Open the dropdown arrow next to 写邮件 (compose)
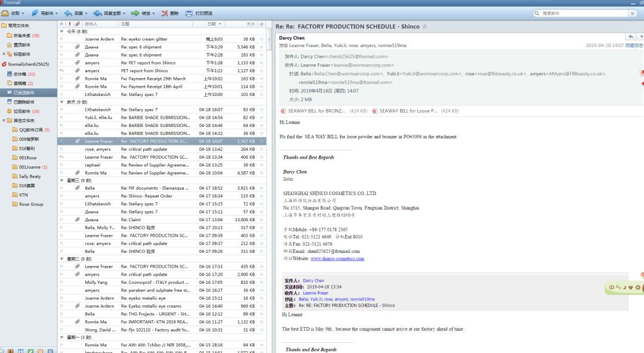 click(x=57, y=14)
